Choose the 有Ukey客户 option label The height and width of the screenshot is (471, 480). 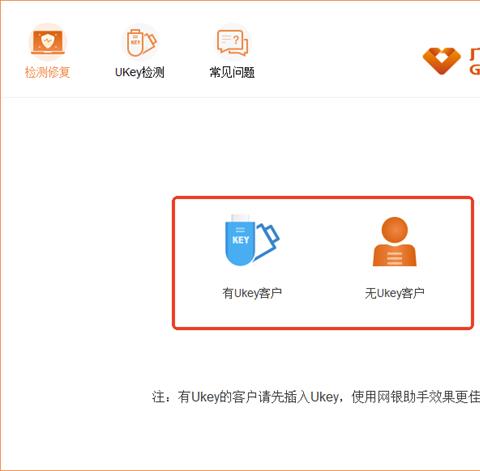pos(252,293)
